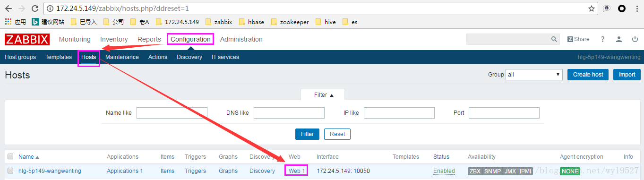644x180 pixels.
Task: Open the 建议网站 bookmark
Action: click(48, 22)
